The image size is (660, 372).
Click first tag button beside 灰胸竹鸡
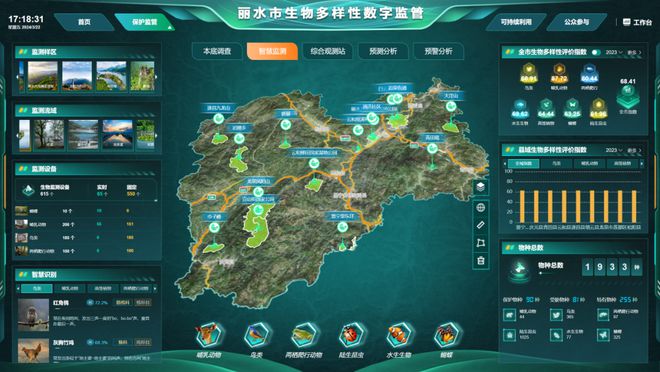122,342
